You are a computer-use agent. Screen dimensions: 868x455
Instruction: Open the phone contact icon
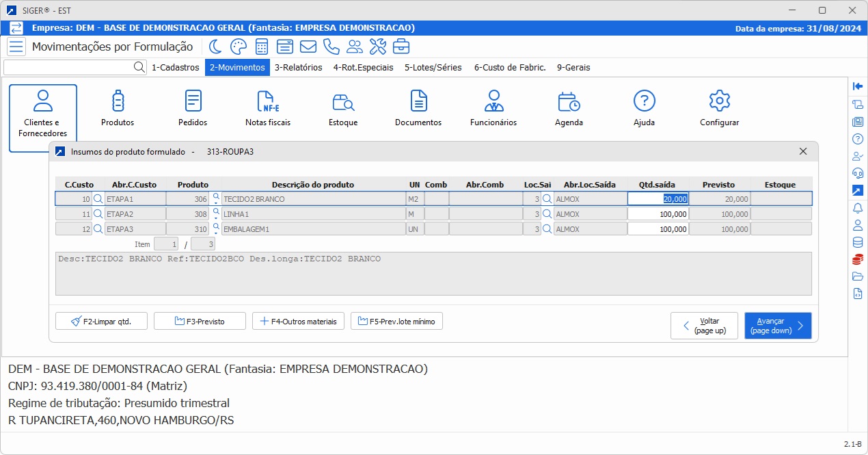click(331, 47)
